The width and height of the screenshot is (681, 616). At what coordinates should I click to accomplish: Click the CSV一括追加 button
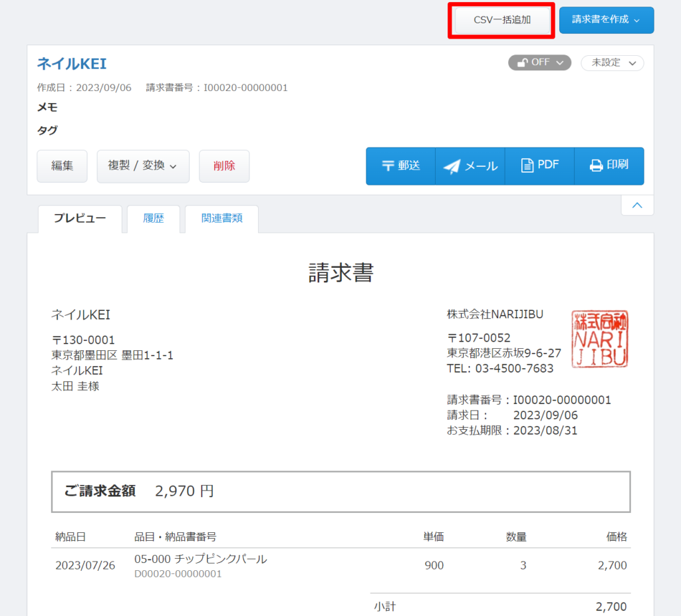501,20
